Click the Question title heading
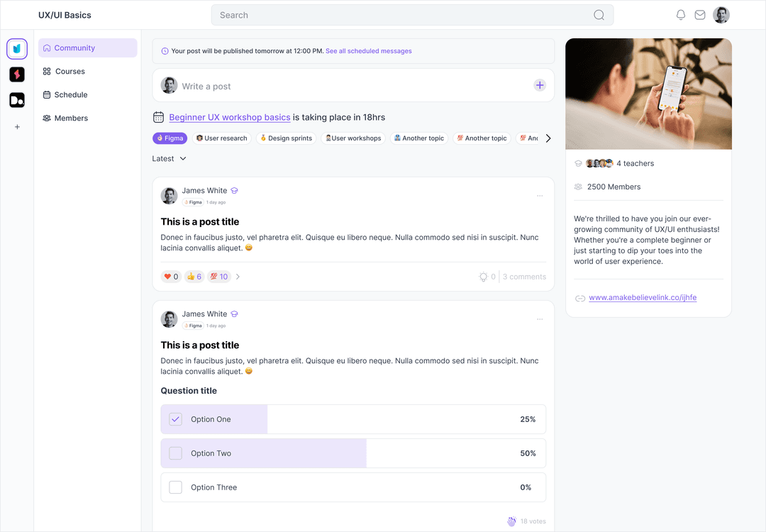 (189, 391)
